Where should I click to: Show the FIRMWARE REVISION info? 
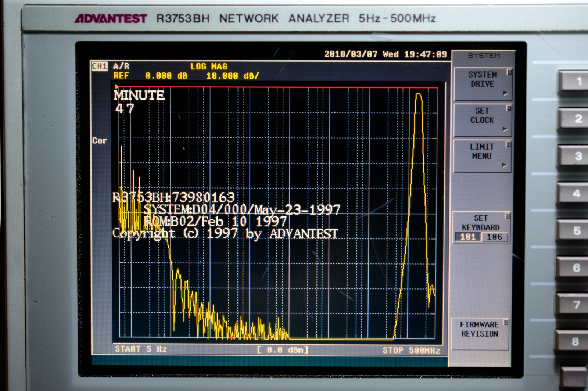tap(479, 329)
